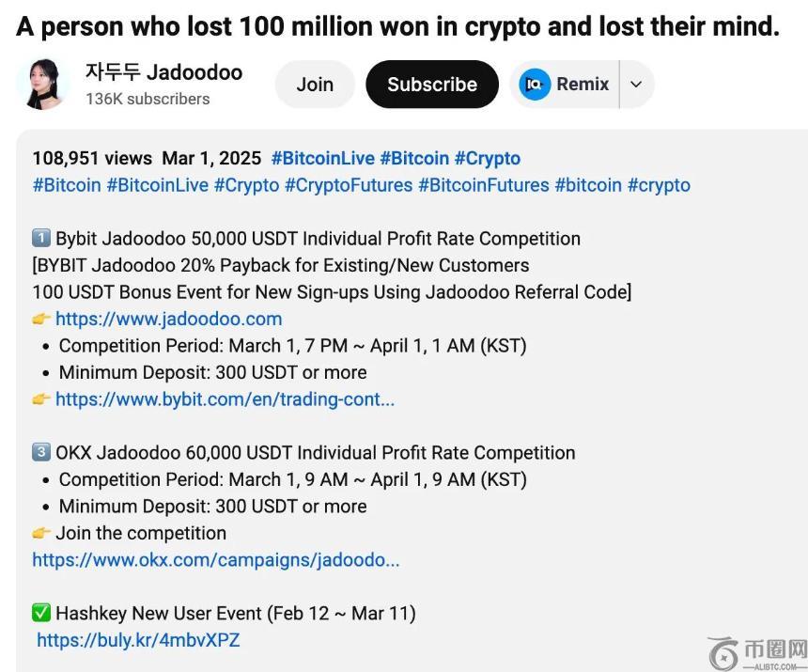Select the #BitcoinFutures hashtag

(483, 185)
